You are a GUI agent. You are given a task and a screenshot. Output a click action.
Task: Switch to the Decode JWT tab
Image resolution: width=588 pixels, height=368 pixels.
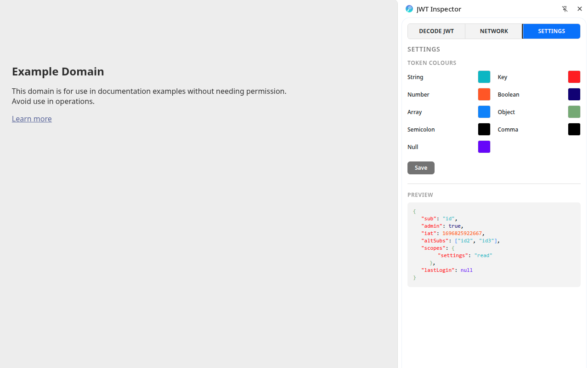pyautogui.click(x=436, y=31)
